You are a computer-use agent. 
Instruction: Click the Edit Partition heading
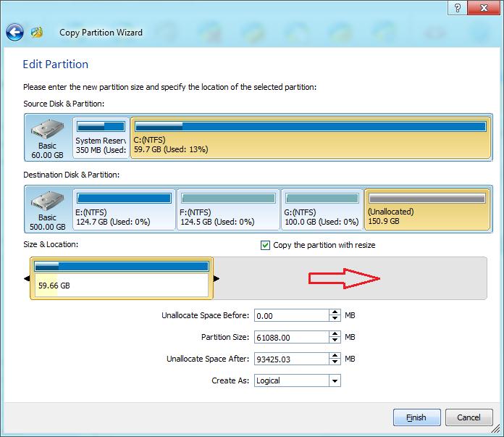point(55,64)
